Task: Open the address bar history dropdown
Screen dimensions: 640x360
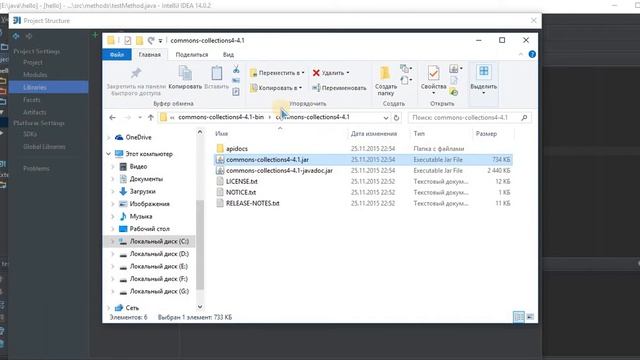Action: tap(386, 118)
